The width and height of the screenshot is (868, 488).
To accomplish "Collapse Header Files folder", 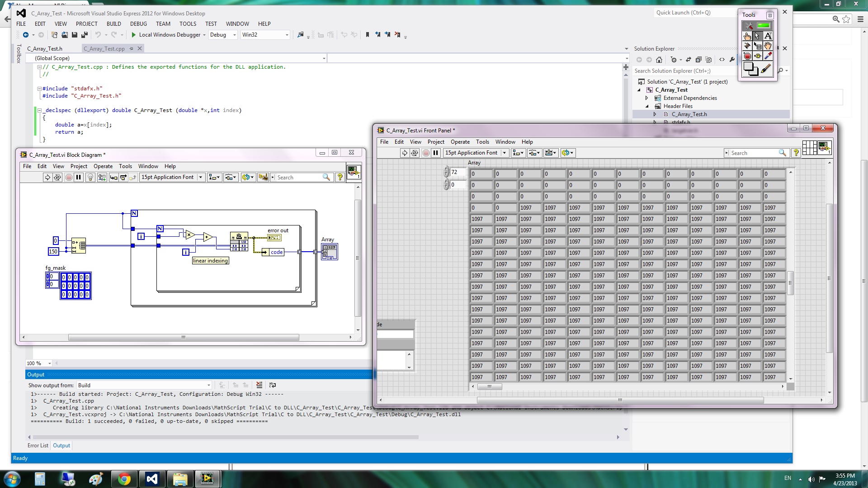I will point(647,106).
